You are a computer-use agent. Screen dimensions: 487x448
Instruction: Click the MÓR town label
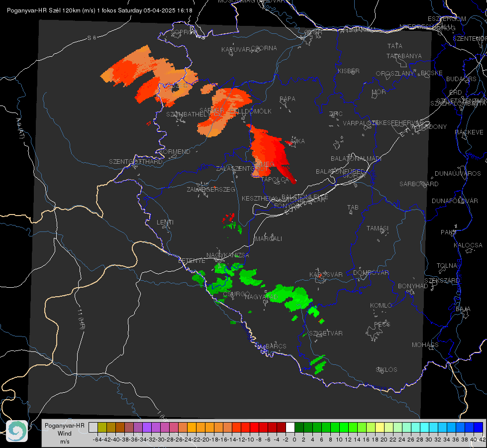pyautogui.click(x=379, y=92)
